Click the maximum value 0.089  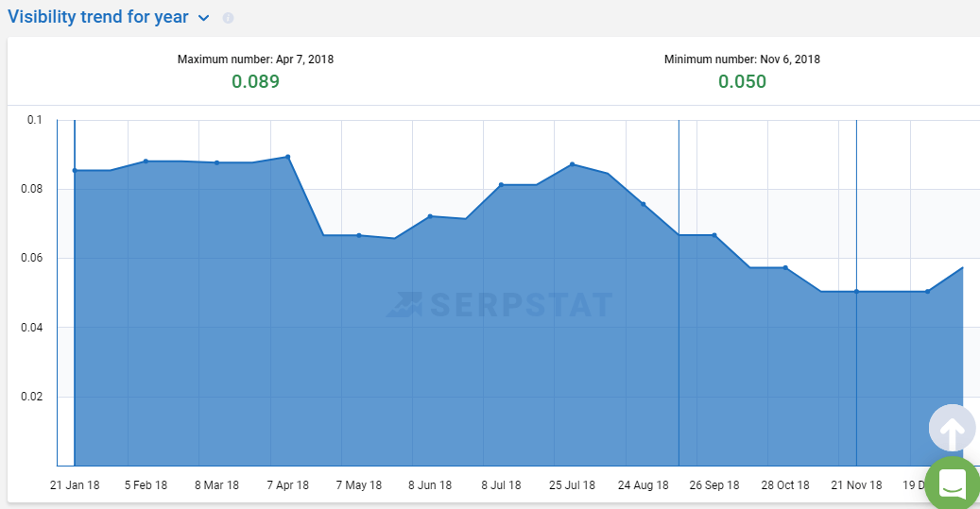click(255, 81)
